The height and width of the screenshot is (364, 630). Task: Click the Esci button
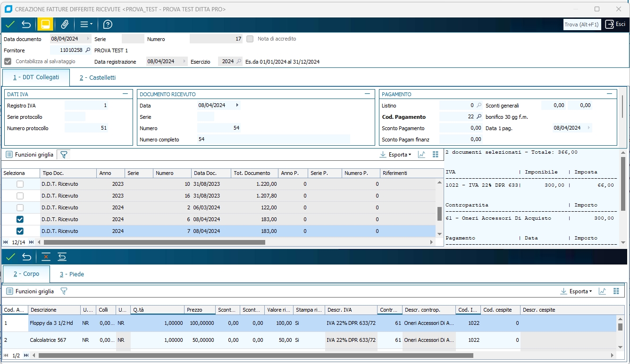(616, 25)
